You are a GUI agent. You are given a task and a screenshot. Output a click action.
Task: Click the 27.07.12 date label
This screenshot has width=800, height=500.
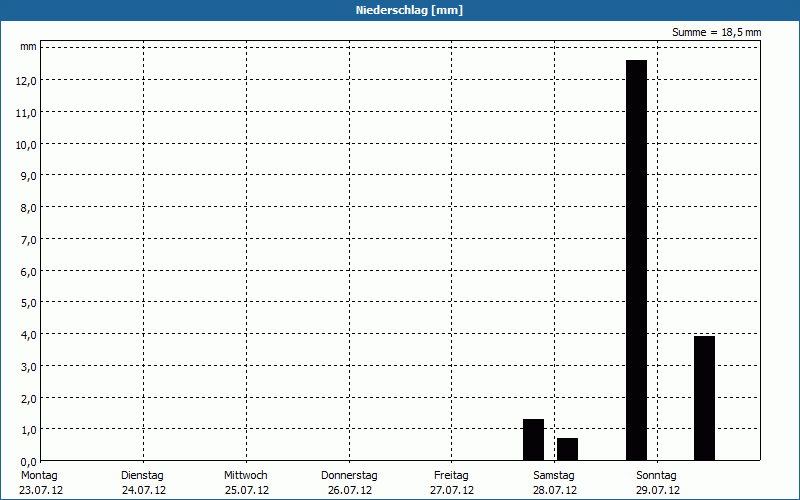coord(452,490)
